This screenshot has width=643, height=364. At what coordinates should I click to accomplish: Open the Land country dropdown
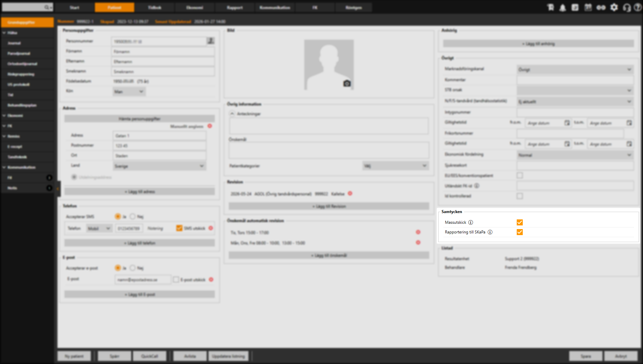pyautogui.click(x=159, y=166)
